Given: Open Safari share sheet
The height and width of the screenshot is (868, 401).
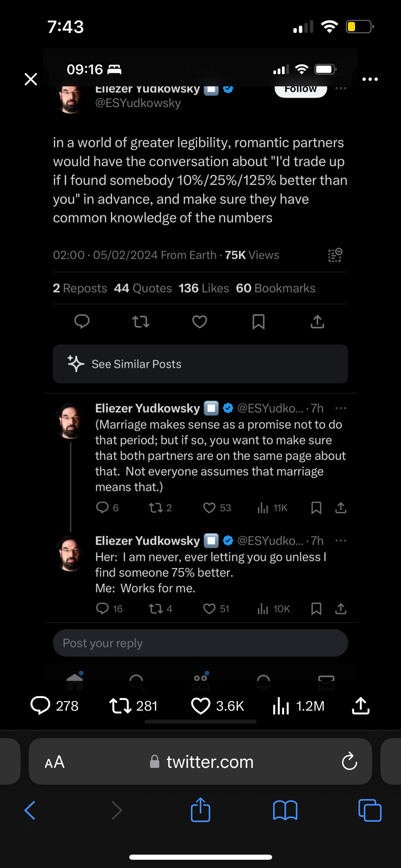Looking at the screenshot, I should (200, 809).
